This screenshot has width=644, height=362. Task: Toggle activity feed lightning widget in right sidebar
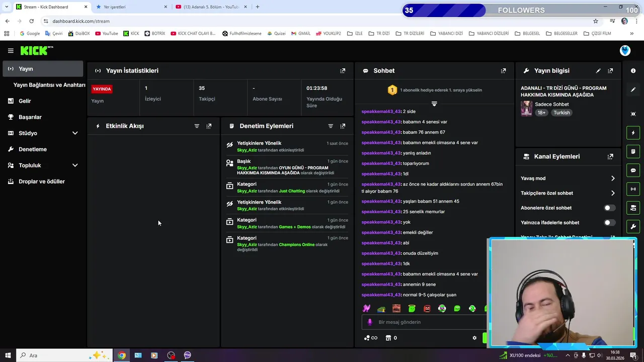pos(633,133)
